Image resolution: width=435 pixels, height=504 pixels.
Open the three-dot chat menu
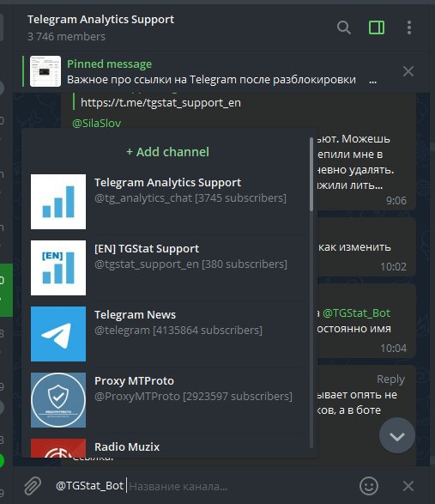[x=409, y=27]
